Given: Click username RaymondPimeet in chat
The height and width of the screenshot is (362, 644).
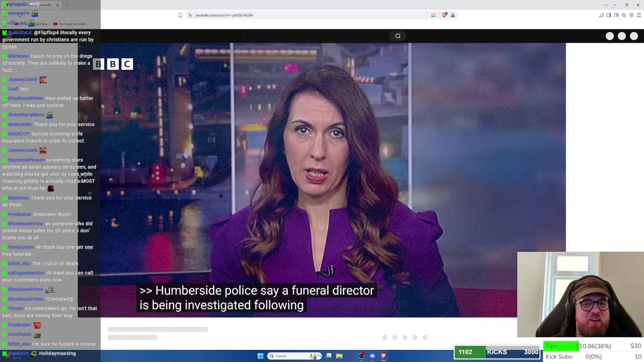Looking at the screenshot, I should 26,160.
